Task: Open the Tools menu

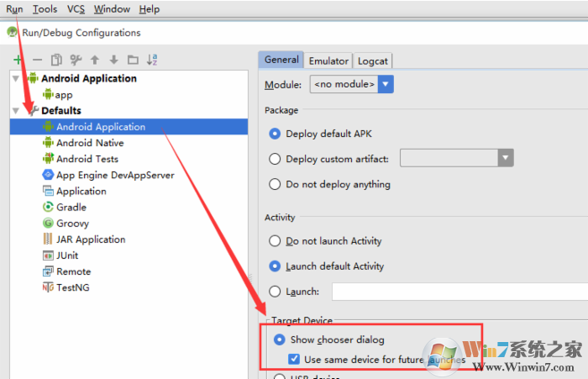Action: tap(45, 9)
